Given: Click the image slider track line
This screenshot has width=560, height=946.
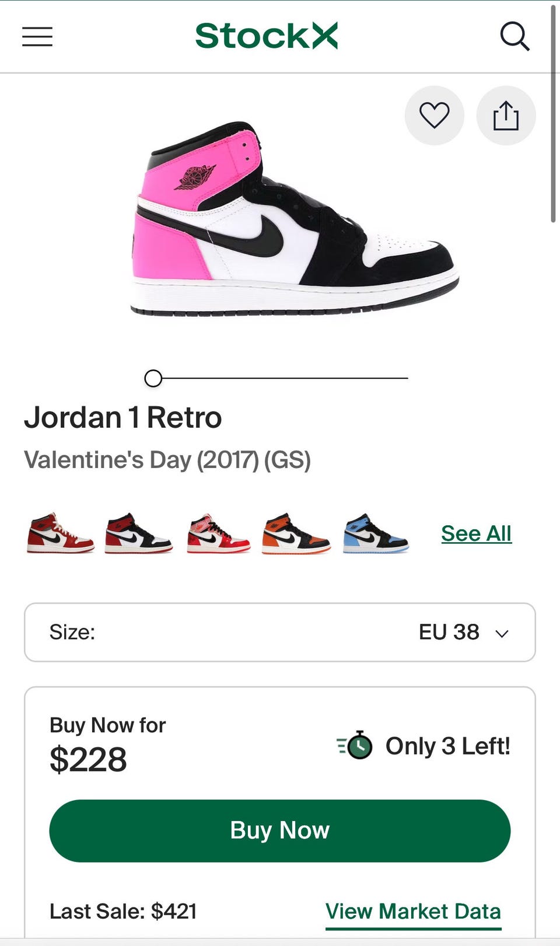Looking at the screenshot, I should pos(285,378).
